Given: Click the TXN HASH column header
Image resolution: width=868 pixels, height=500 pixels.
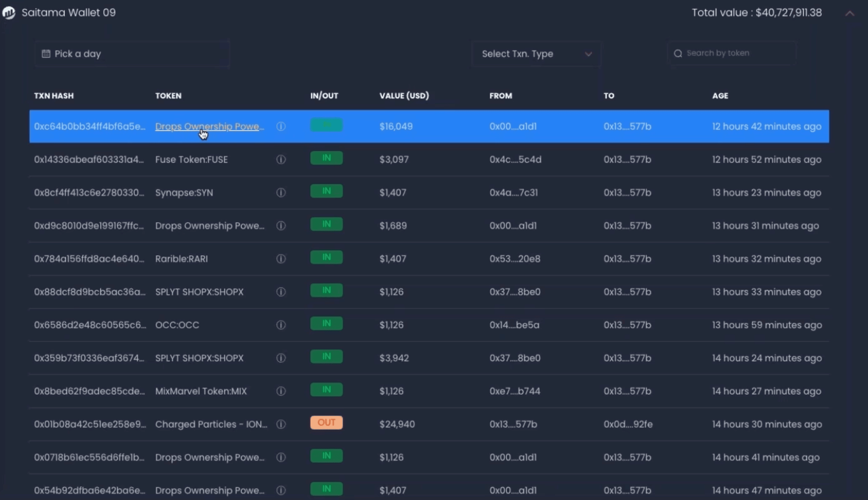Looking at the screenshot, I should click(54, 96).
